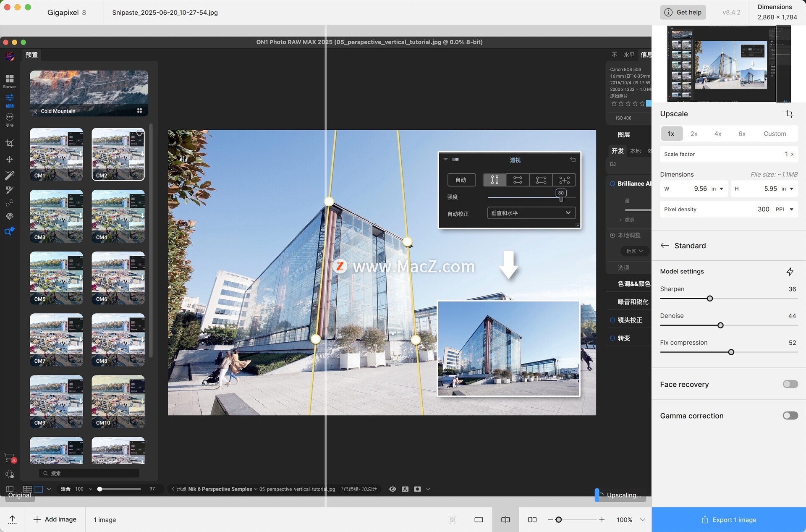
Task: Click 自动 button in perspective panel
Action: [x=461, y=180]
